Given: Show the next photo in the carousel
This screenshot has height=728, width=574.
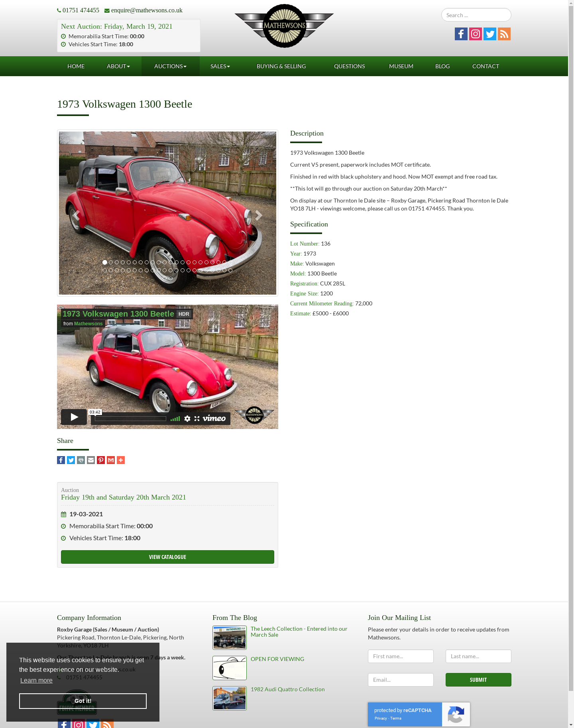Looking at the screenshot, I should pos(259,215).
